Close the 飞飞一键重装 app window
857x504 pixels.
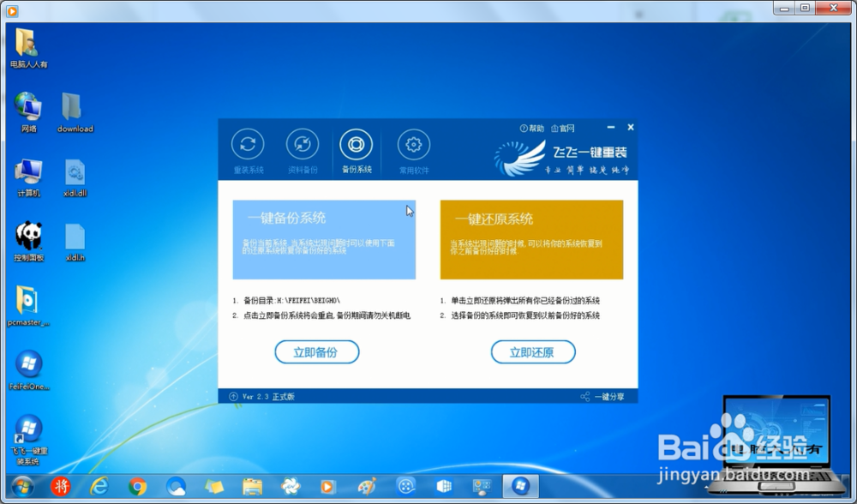pos(631,127)
